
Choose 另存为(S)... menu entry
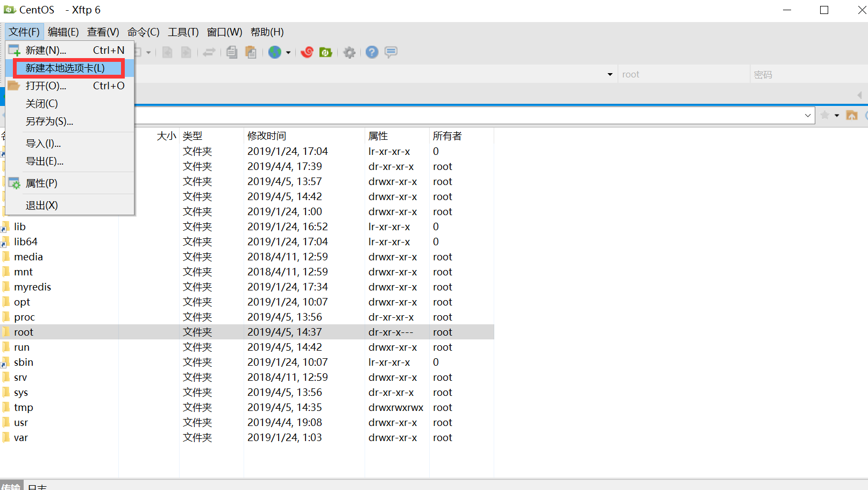tap(70, 121)
